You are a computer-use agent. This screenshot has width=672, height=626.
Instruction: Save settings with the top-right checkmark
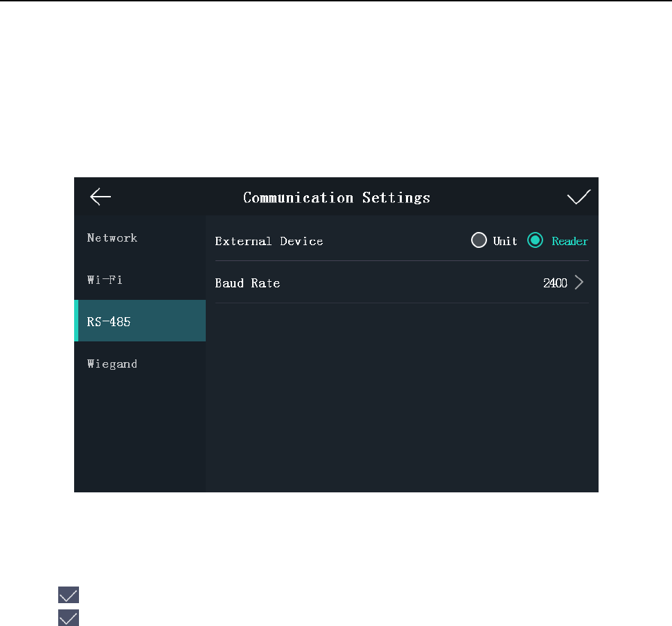click(578, 197)
